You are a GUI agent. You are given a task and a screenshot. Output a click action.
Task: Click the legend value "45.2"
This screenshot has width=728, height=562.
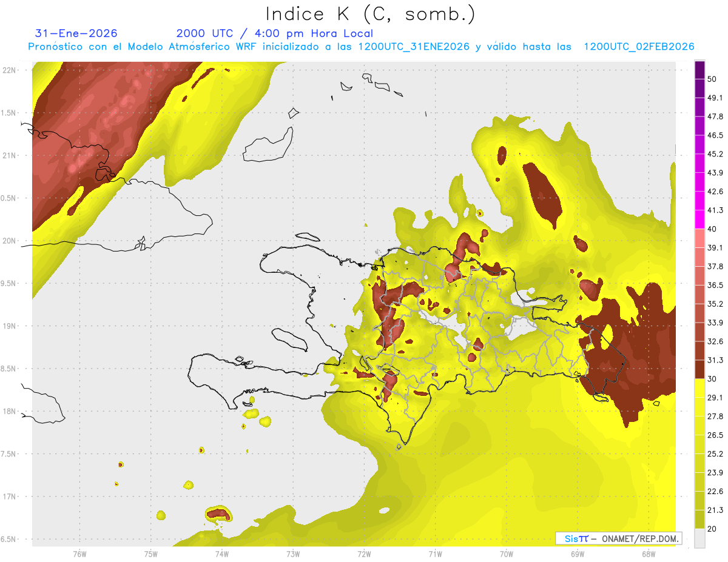715,154
